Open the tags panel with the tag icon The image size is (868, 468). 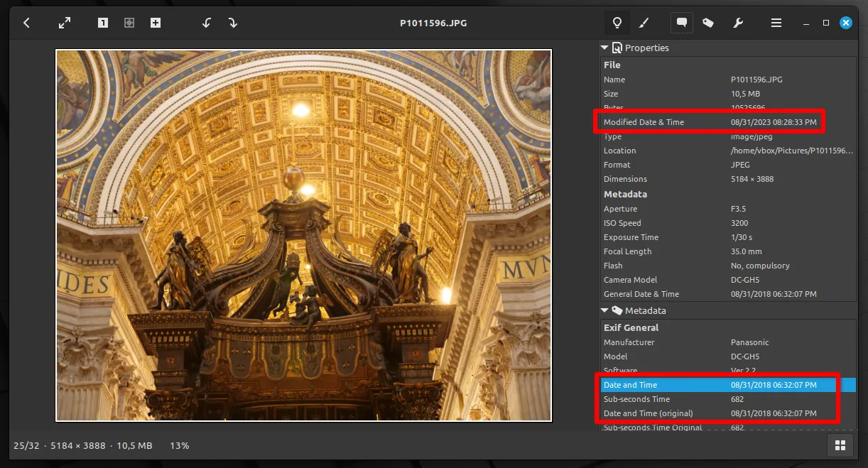tap(707, 22)
